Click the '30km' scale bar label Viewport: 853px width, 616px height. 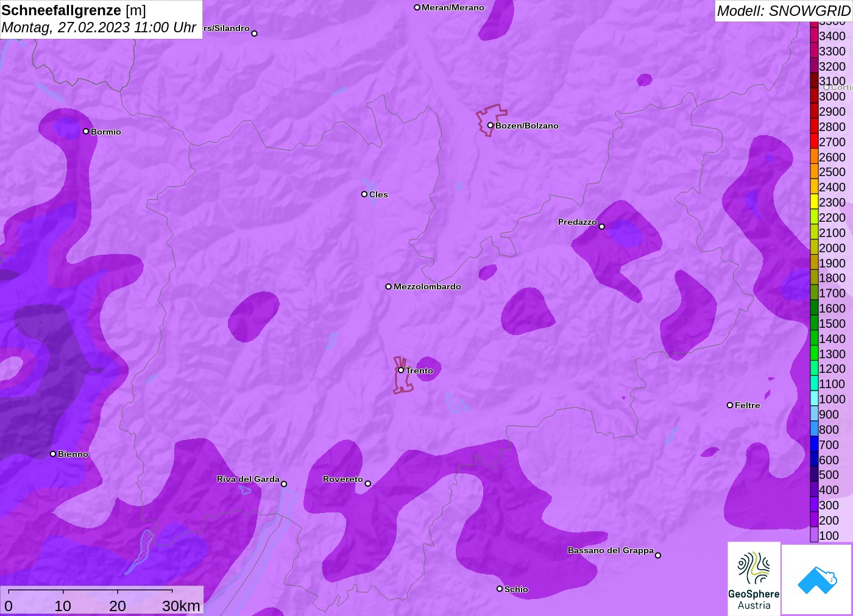tap(181, 606)
